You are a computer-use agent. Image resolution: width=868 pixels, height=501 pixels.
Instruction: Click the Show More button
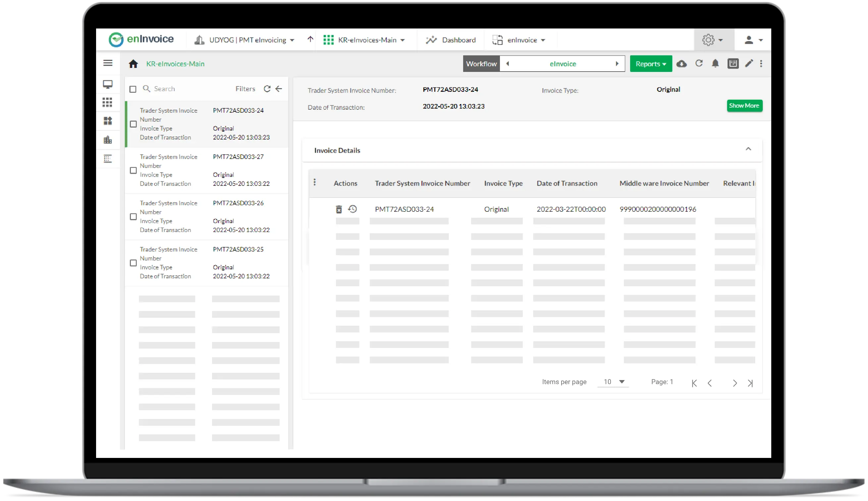point(744,106)
